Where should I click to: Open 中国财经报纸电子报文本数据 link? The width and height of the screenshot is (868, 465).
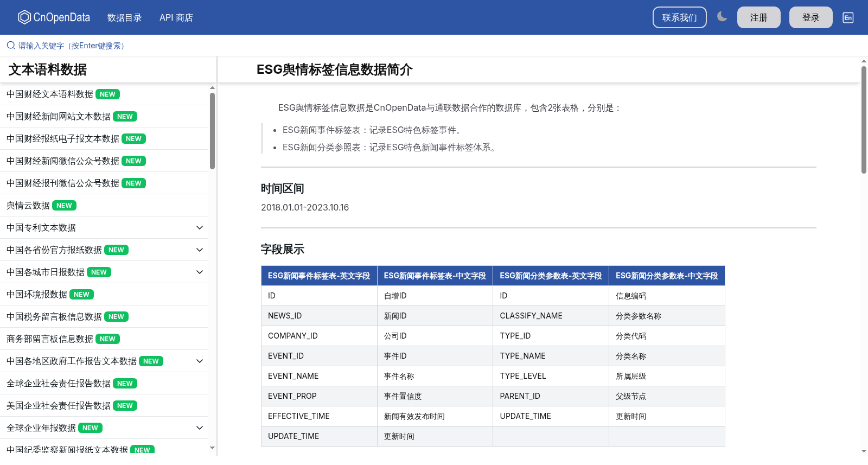click(63, 139)
